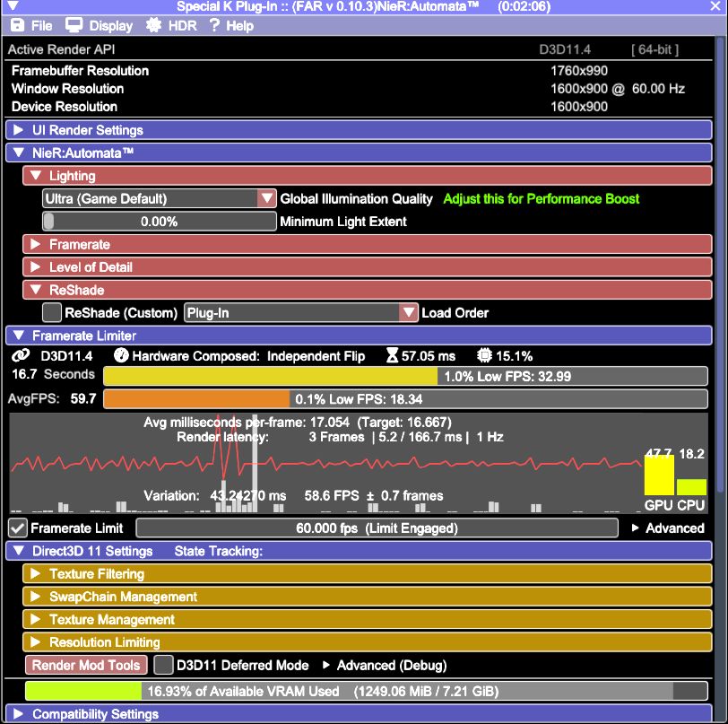The width and height of the screenshot is (728, 724).
Task: Click the '1600x900 @ 60.00 Hz' value
Action: coord(617,88)
